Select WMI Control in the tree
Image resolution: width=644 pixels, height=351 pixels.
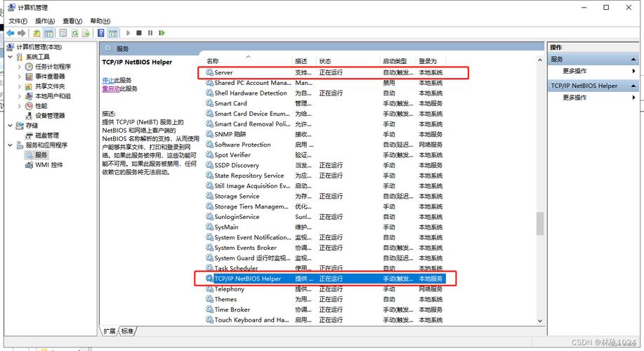44,165
